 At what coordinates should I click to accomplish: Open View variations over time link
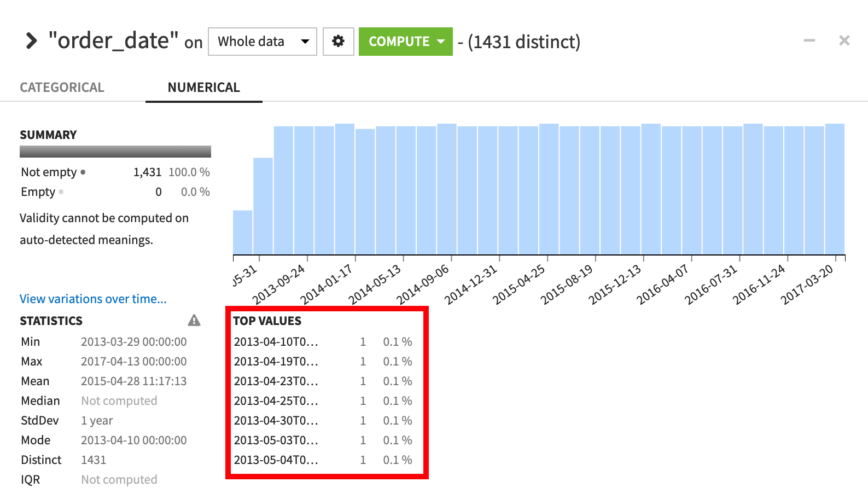point(93,299)
